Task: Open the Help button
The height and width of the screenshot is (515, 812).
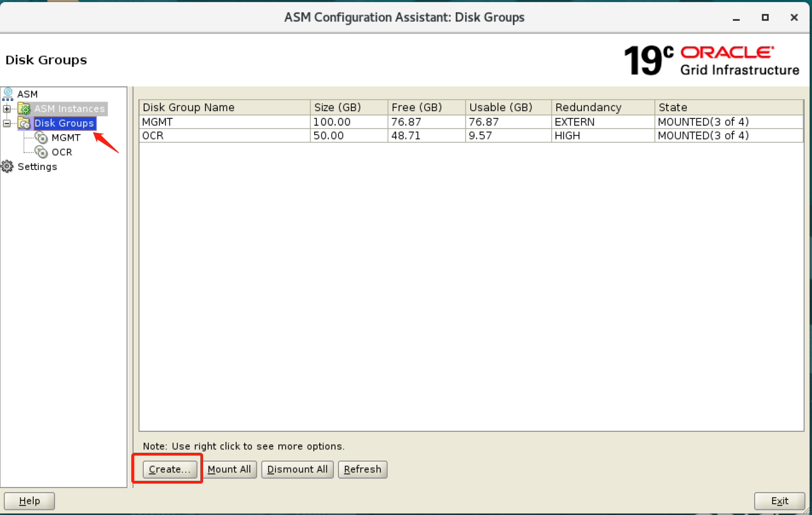Action: click(x=29, y=501)
